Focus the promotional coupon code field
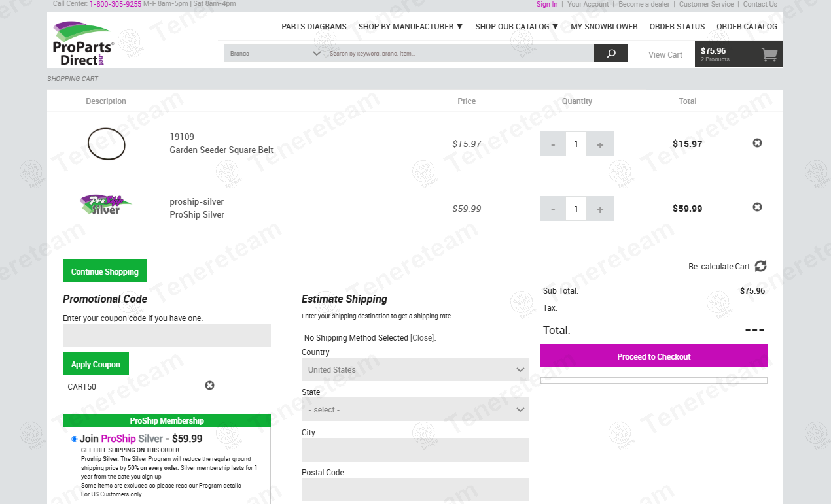This screenshot has width=831, height=504. point(166,335)
